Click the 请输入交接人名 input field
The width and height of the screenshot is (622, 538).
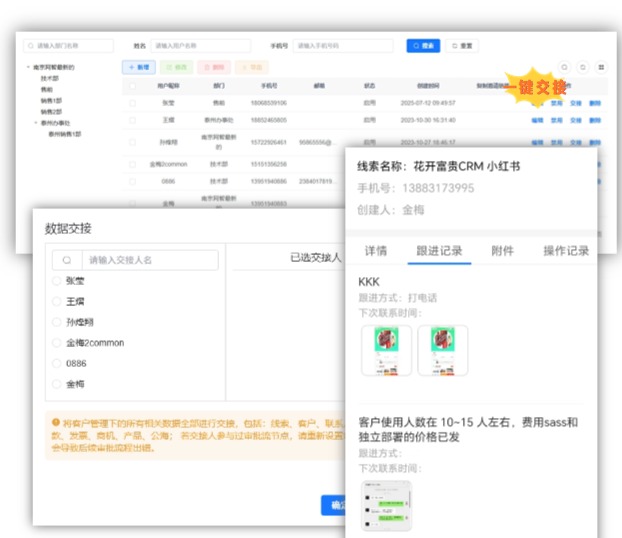pyautogui.click(x=150, y=260)
